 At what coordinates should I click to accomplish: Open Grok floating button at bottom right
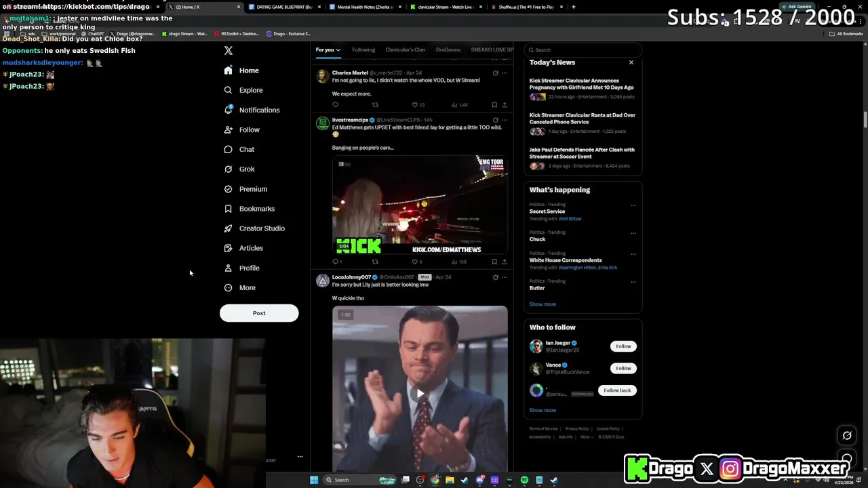pyautogui.click(x=847, y=436)
